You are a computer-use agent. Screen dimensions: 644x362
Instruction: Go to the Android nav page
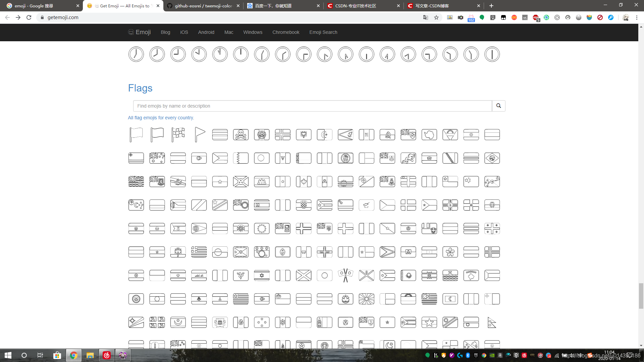206,32
